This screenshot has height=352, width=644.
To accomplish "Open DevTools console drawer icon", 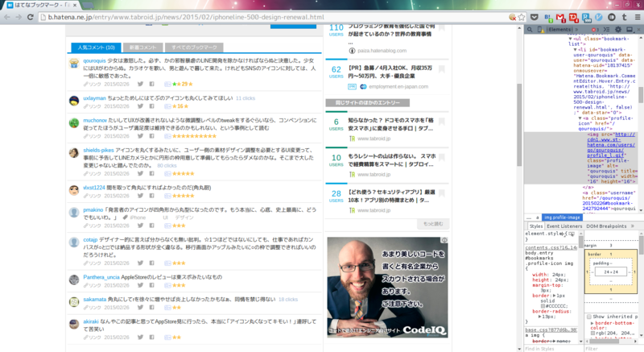I will (x=606, y=30).
